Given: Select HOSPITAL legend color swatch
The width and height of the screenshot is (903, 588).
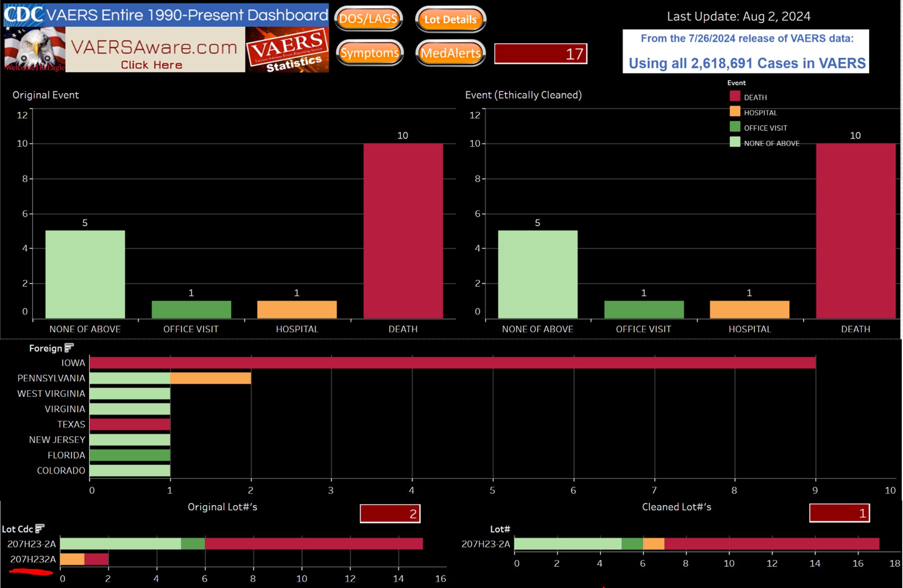Looking at the screenshot, I should pyautogui.click(x=735, y=111).
